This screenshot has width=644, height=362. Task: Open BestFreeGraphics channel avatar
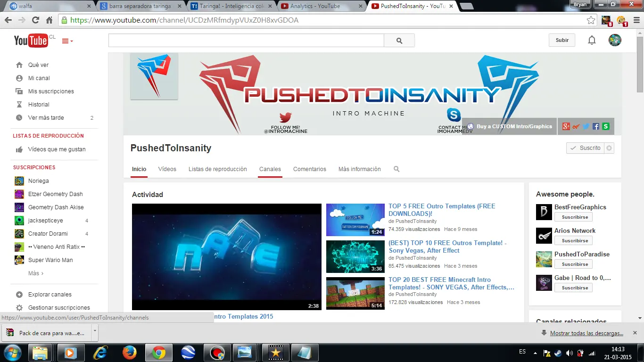(544, 212)
